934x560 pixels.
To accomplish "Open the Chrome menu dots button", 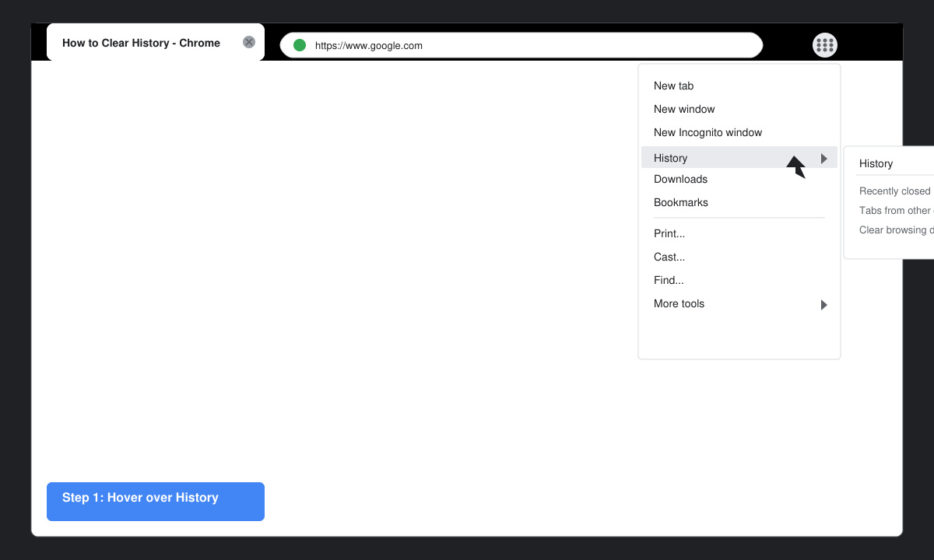I will [825, 45].
